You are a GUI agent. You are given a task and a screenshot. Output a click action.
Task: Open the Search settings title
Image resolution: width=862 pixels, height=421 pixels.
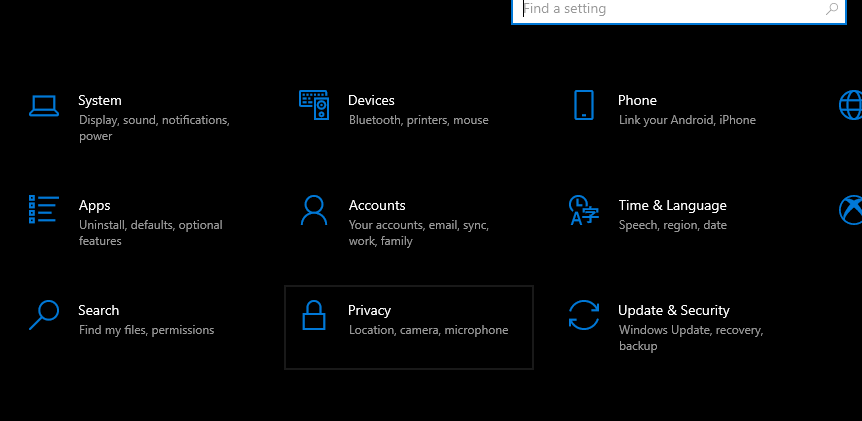pyautogui.click(x=98, y=311)
